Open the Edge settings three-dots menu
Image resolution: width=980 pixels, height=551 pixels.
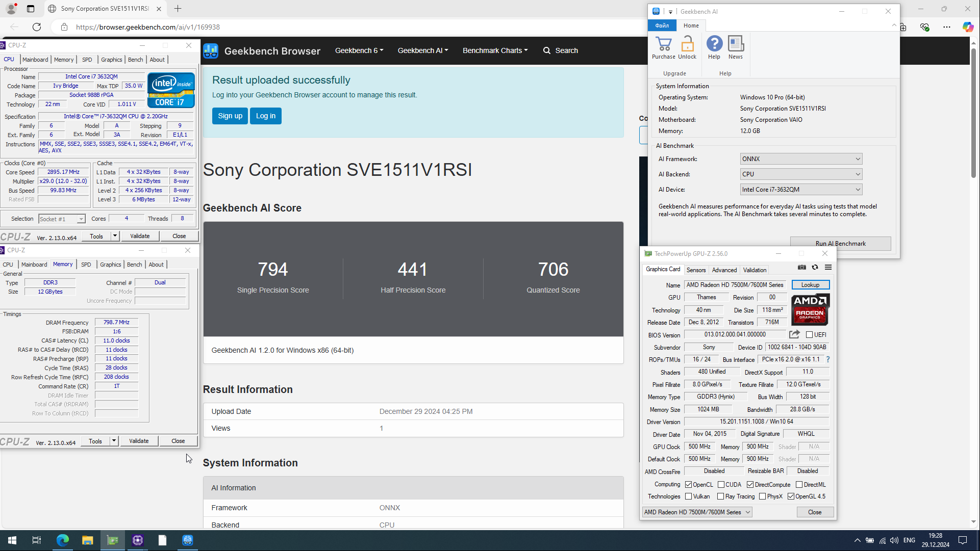[x=947, y=27]
